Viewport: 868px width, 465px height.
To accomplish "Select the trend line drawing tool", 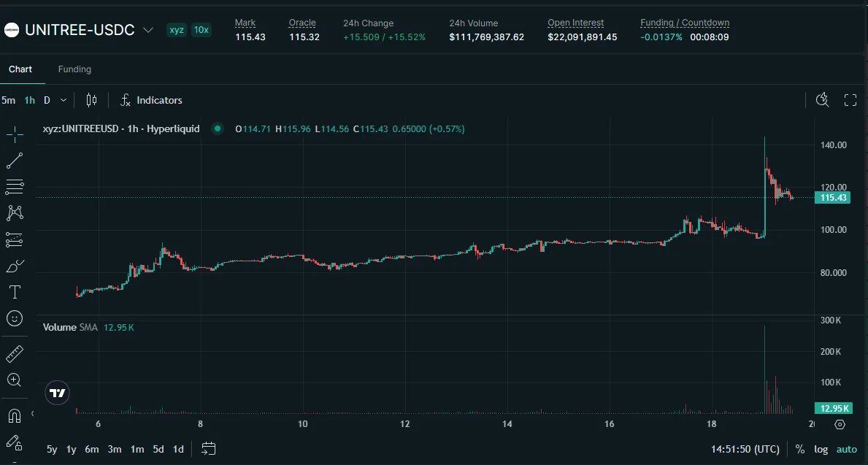I will [15, 161].
